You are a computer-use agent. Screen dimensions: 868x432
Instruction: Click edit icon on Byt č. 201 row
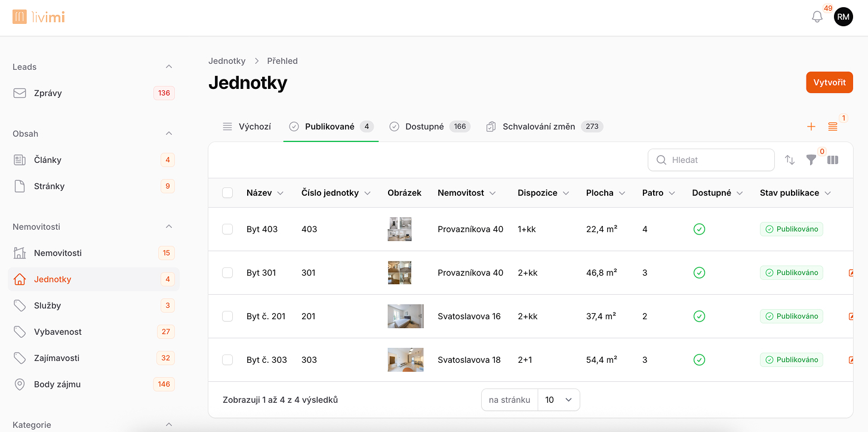[850, 316]
